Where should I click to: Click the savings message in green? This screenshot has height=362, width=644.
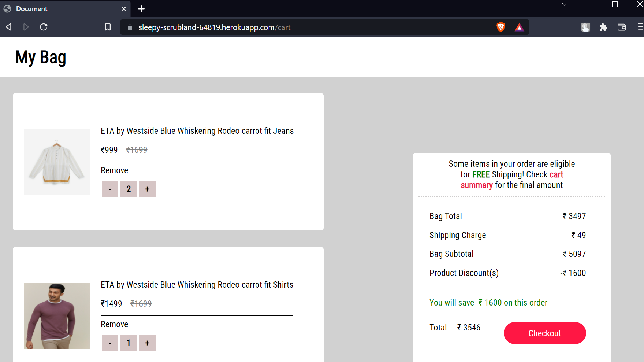(x=488, y=303)
